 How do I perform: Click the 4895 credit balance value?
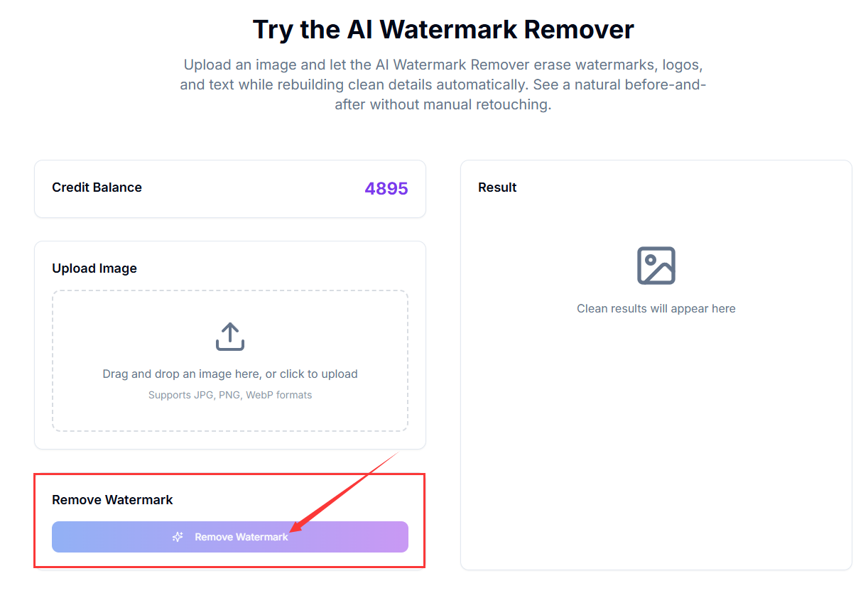386,188
